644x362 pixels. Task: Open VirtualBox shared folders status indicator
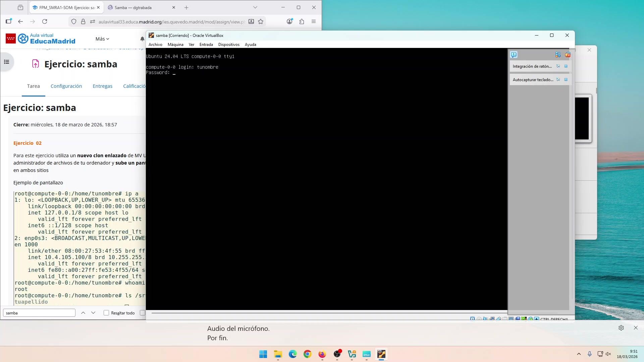tap(505, 319)
